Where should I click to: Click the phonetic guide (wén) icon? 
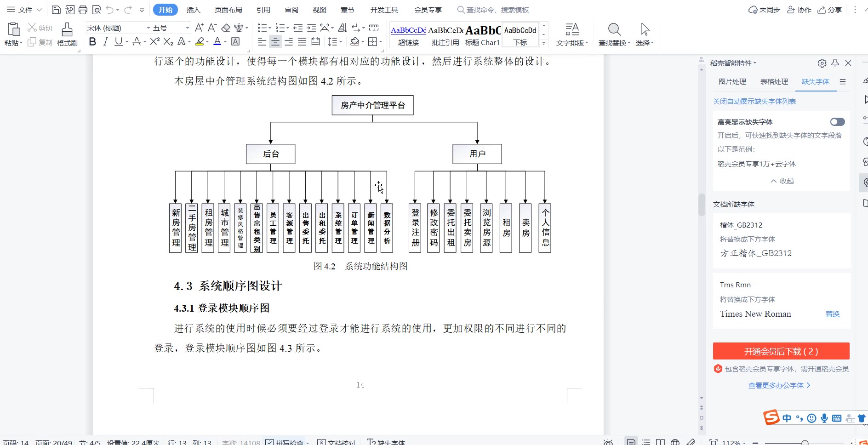pos(239,28)
